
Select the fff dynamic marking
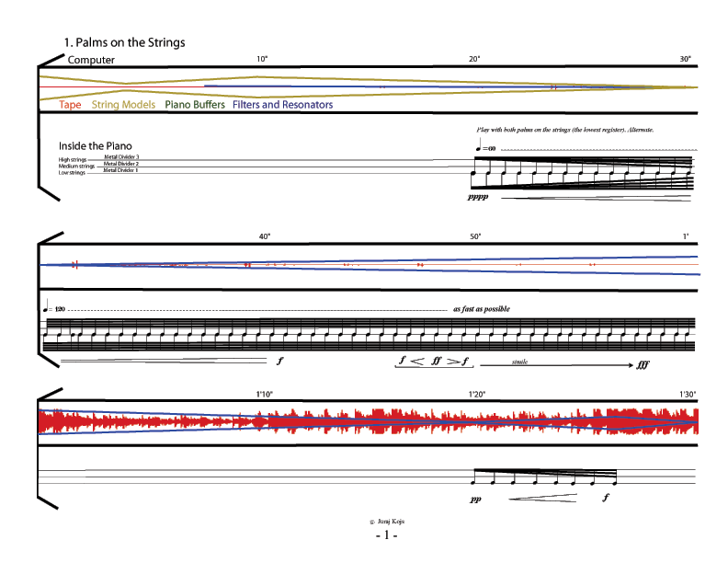(643, 364)
